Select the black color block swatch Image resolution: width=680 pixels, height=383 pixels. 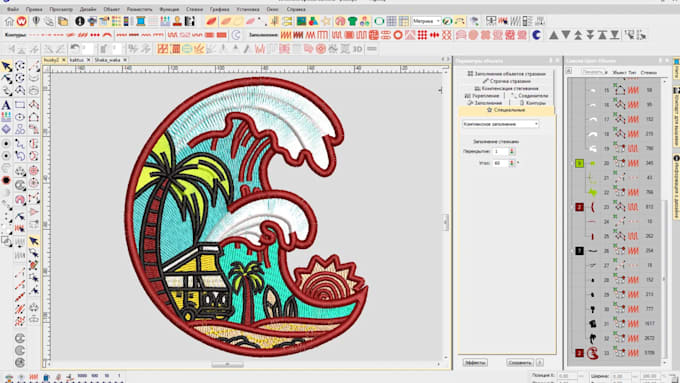tap(579, 251)
